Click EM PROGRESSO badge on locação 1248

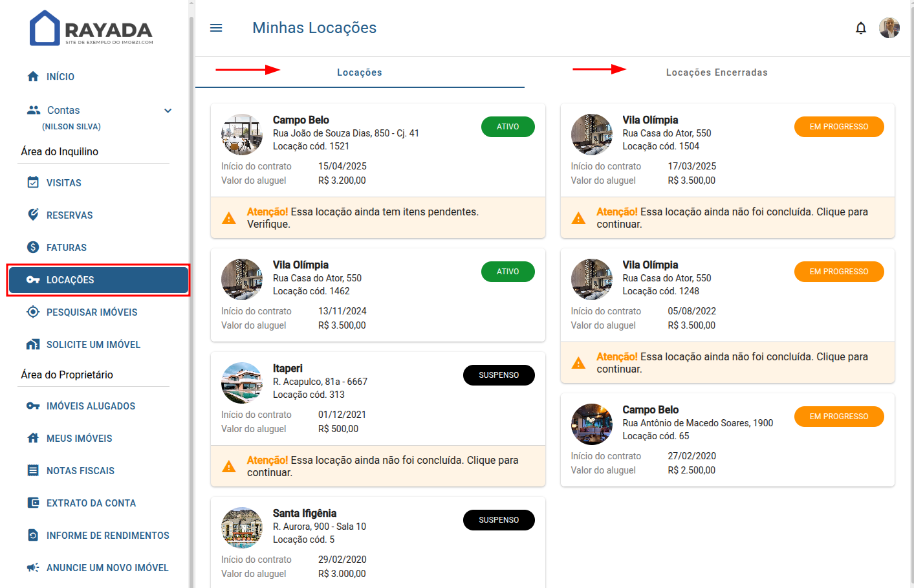(x=839, y=272)
